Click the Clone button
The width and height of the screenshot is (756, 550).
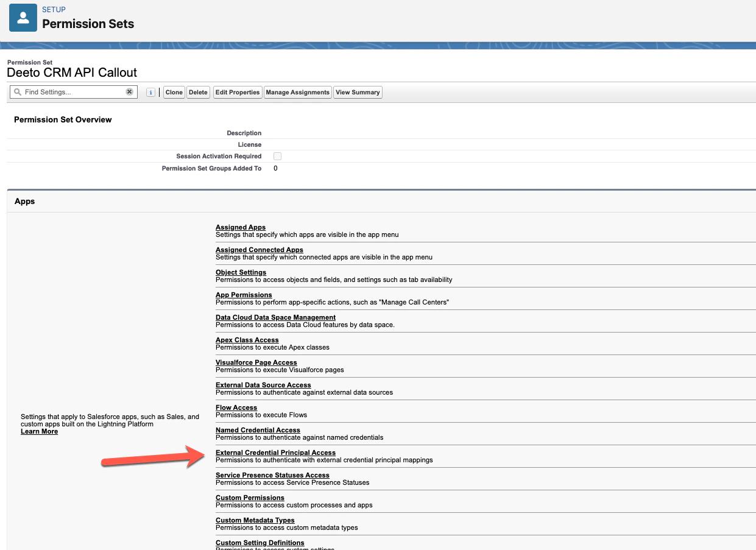(174, 93)
